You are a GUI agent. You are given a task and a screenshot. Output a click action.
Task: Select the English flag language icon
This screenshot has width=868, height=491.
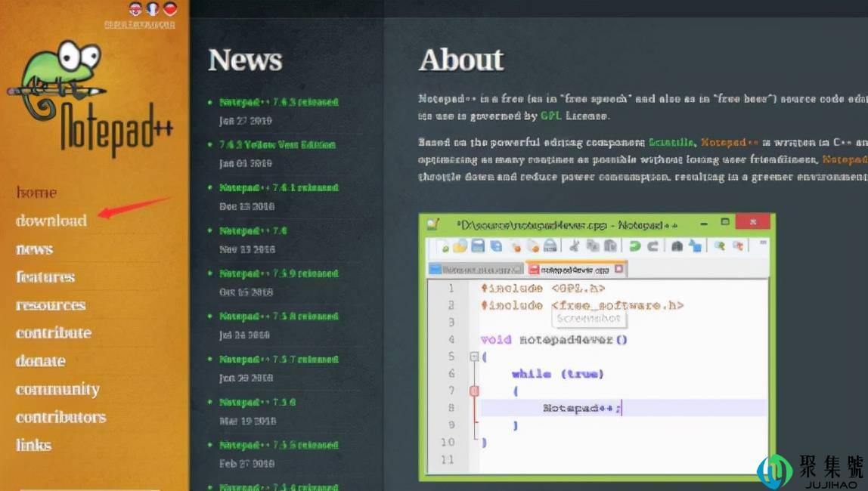coord(135,9)
